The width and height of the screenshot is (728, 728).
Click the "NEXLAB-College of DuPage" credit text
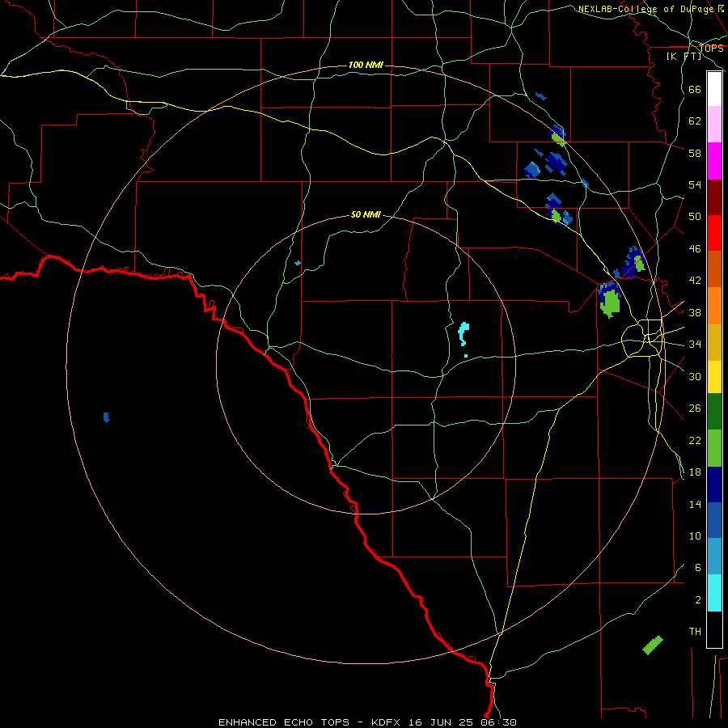(645, 9)
